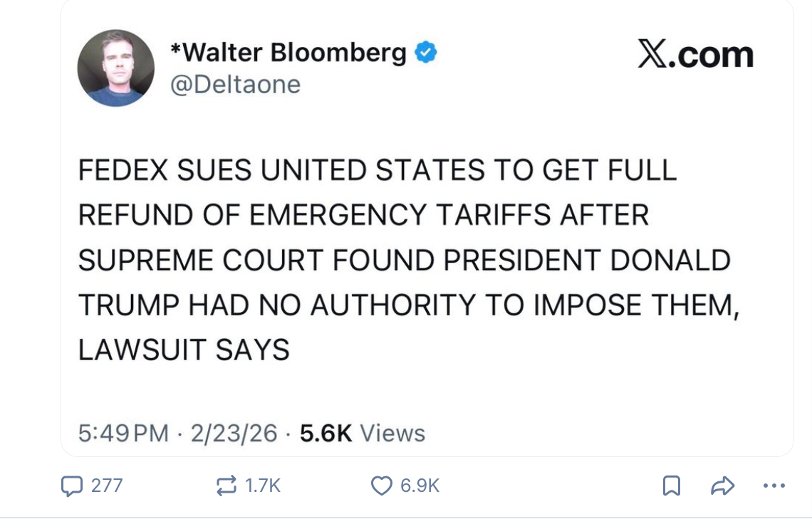The image size is (812, 524).
Task: Click the blue verified checkmark badge
Action: pos(426,53)
